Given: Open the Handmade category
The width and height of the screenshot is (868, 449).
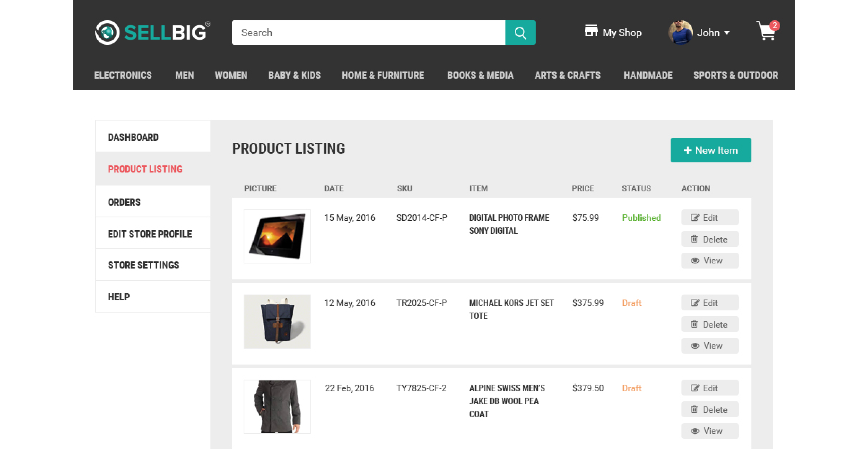Looking at the screenshot, I should click(648, 75).
